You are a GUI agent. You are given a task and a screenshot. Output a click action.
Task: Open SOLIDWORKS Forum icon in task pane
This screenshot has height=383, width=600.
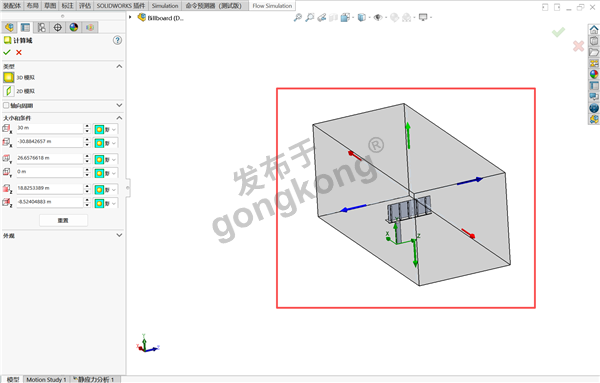coord(594,97)
